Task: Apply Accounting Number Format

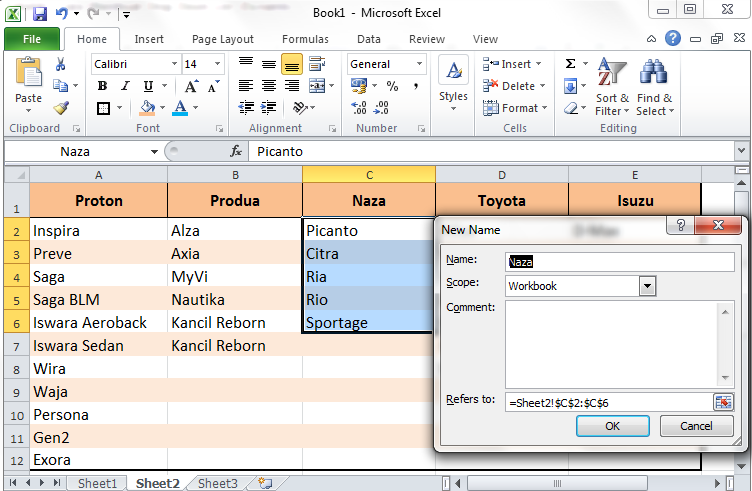Action: pos(359,86)
